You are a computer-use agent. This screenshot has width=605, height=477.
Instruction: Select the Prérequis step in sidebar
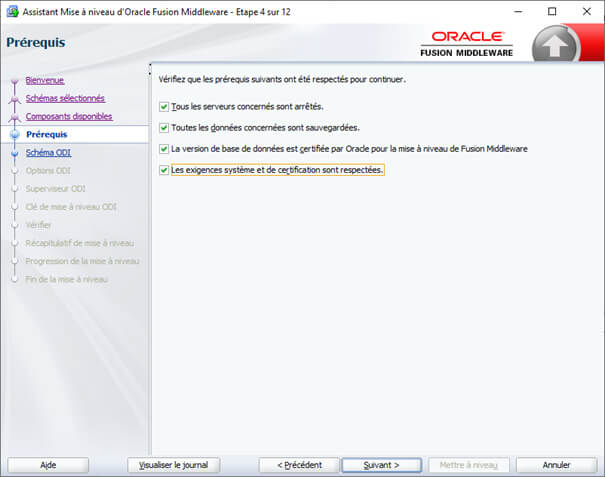coord(47,134)
